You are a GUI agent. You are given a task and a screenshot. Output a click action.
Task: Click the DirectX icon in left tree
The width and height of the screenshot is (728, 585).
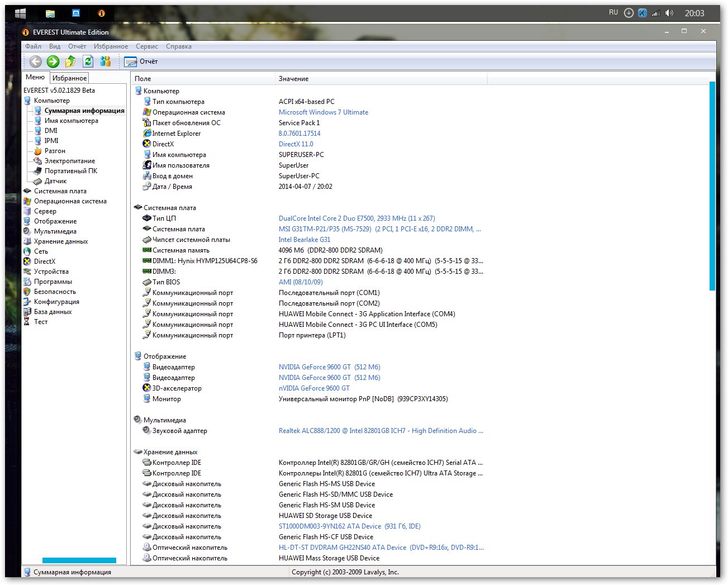pyautogui.click(x=27, y=261)
